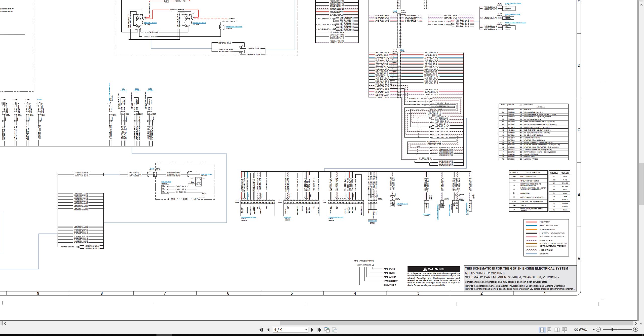Go to the first page
The width and height of the screenshot is (644, 336).
coord(261,330)
